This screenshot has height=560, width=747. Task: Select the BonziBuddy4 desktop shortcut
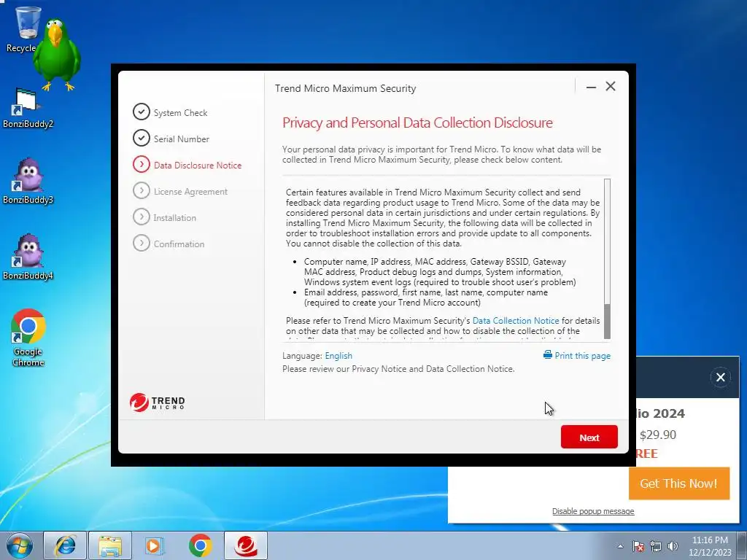[28, 257]
